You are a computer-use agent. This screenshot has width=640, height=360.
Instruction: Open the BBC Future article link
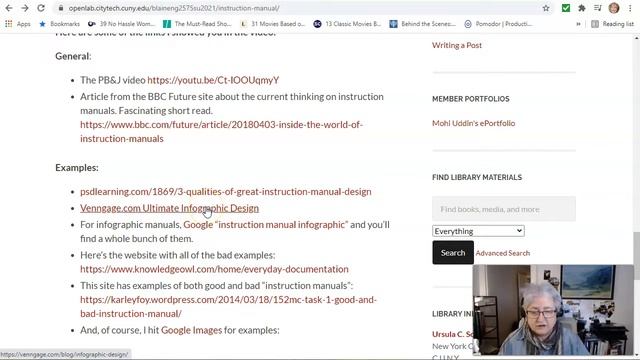(x=221, y=131)
